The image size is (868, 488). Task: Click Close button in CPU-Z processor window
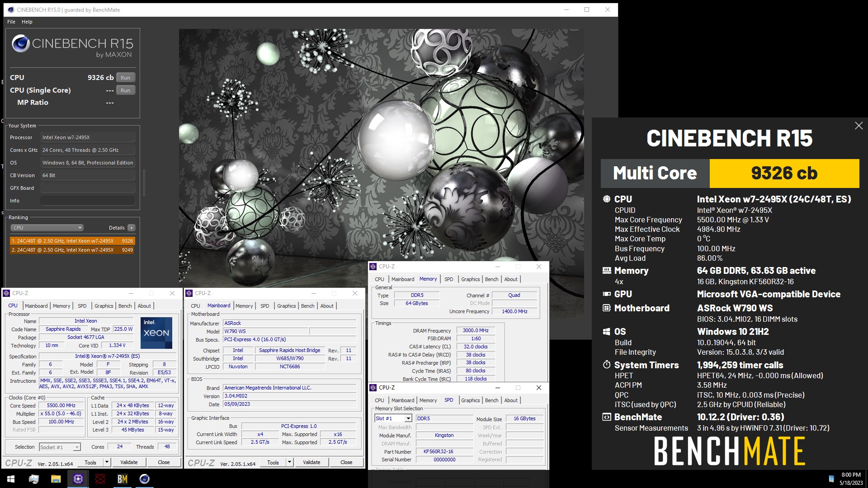(x=164, y=462)
